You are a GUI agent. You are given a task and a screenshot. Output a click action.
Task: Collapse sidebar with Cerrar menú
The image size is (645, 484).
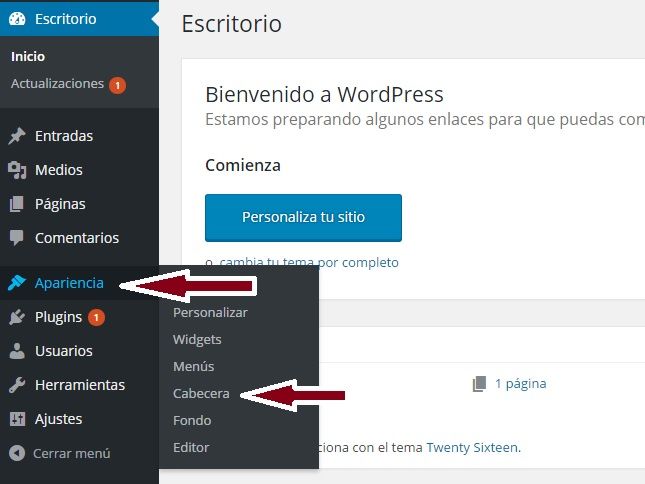(x=72, y=453)
